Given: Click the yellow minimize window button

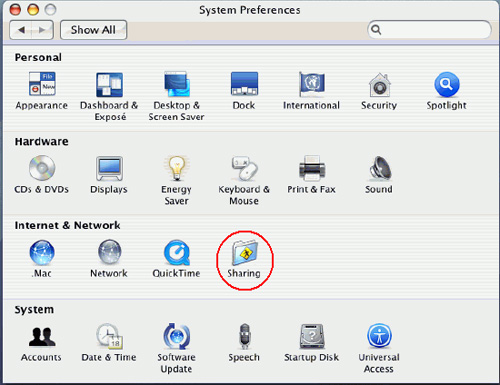Looking at the screenshot, I should [33, 10].
